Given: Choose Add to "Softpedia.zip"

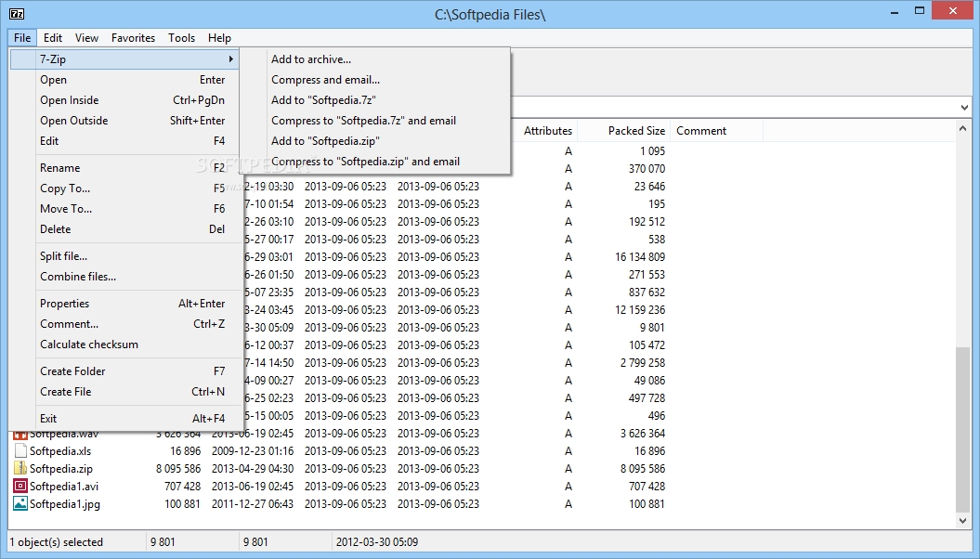Looking at the screenshot, I should coord(325,141).
